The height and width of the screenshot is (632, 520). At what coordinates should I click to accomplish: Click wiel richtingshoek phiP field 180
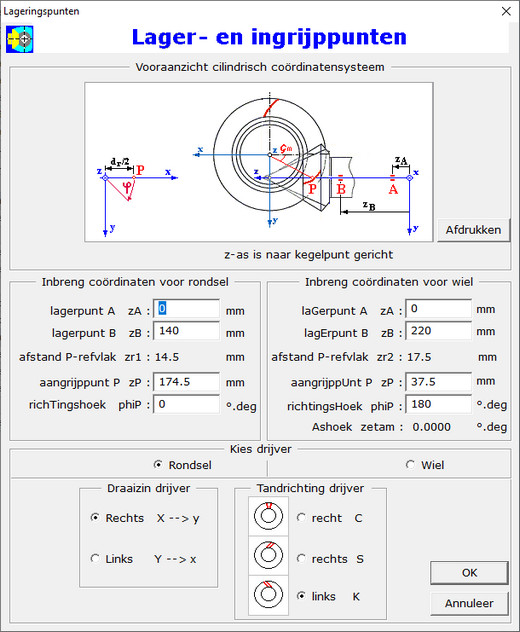pyautogui.click(x=439, y=404)
